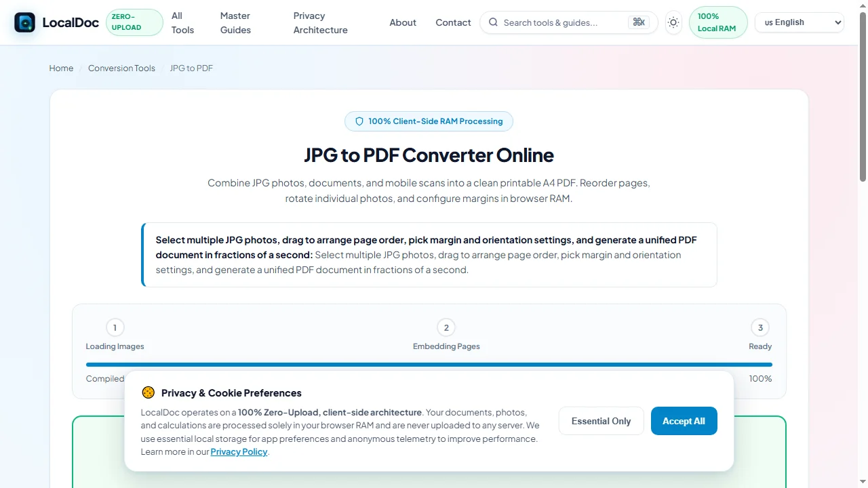Toggle the light/dark theme sun icon

coord(673,22)
